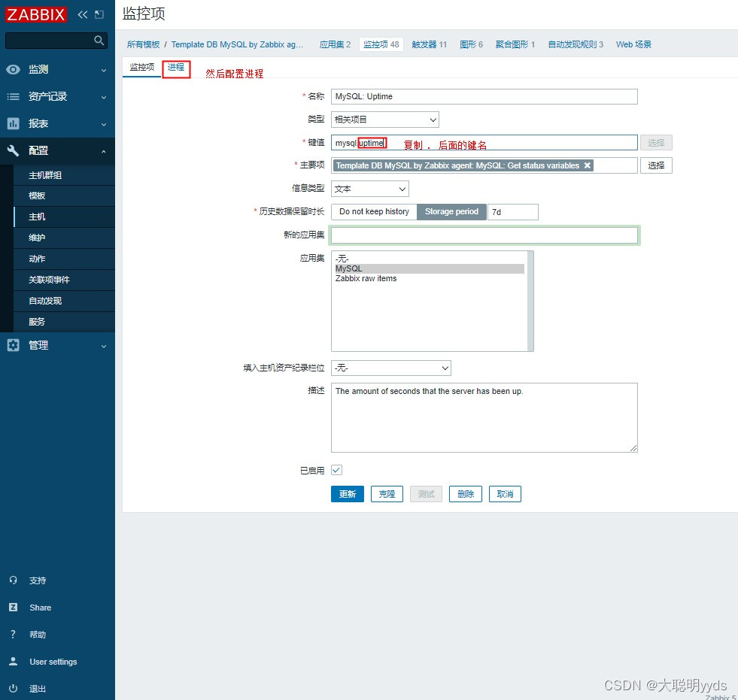Screen dimensions: 738x700
Task: Click 选择 button beside 主要项
Action: (x=656, y=165)
